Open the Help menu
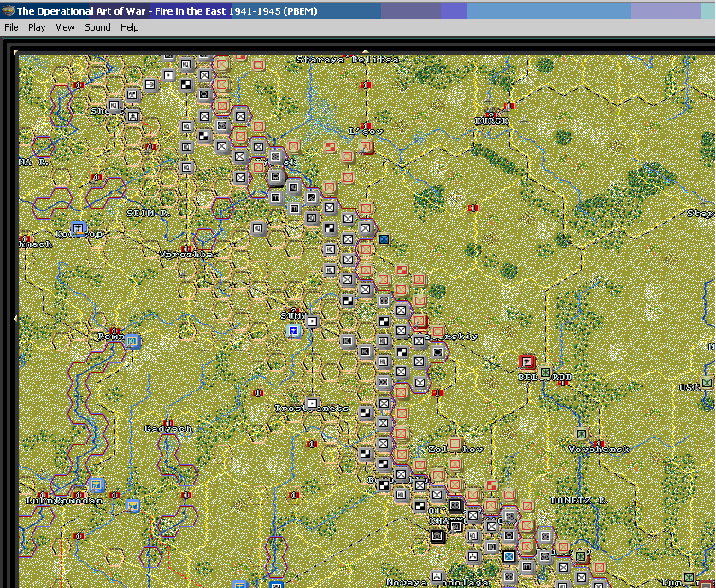 [x=129, y=27]
